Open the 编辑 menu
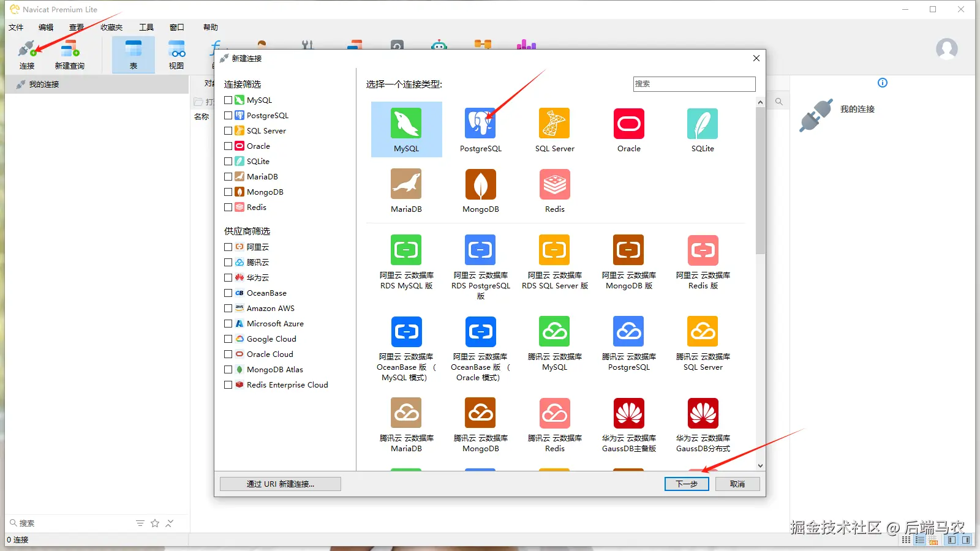980x551 pixels. tap(46, 27)
